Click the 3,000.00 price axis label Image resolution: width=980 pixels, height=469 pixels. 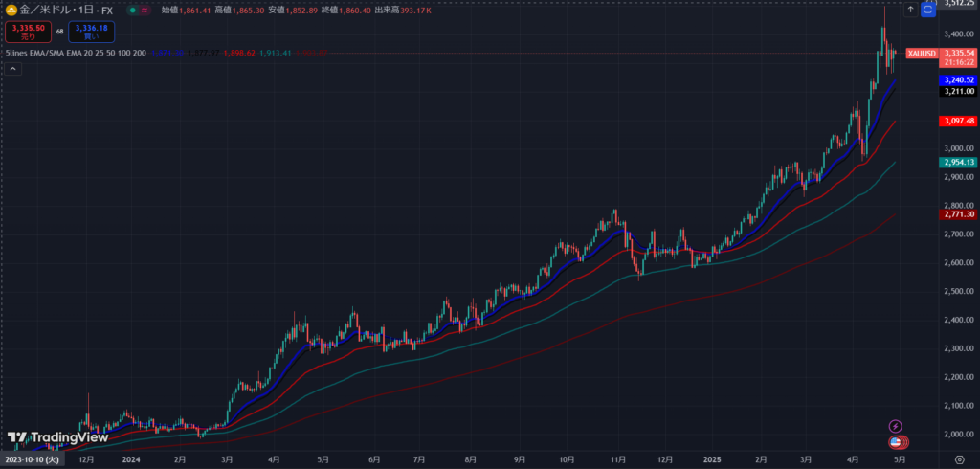tap(959, 148)
